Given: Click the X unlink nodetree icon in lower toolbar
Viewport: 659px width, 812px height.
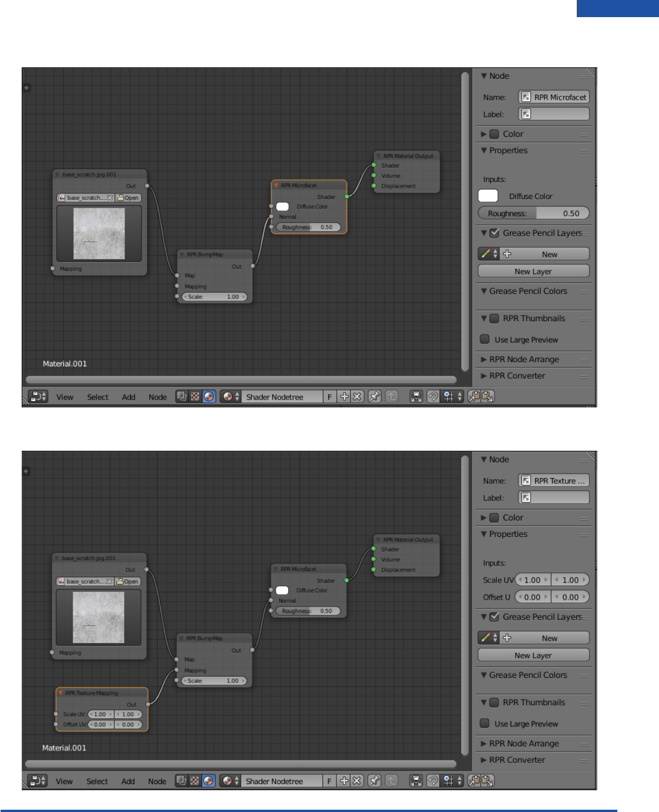Looking at the screenshot, I should tap(357, 781).
